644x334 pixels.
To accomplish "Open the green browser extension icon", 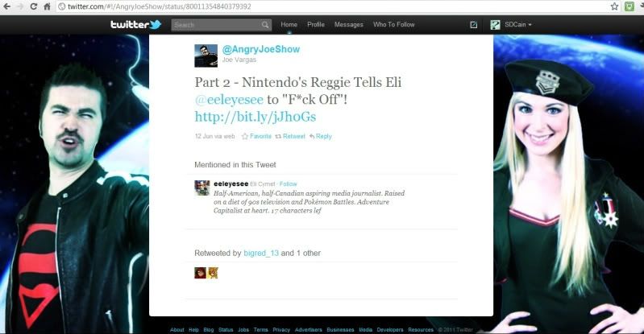I will pos(629,6).
